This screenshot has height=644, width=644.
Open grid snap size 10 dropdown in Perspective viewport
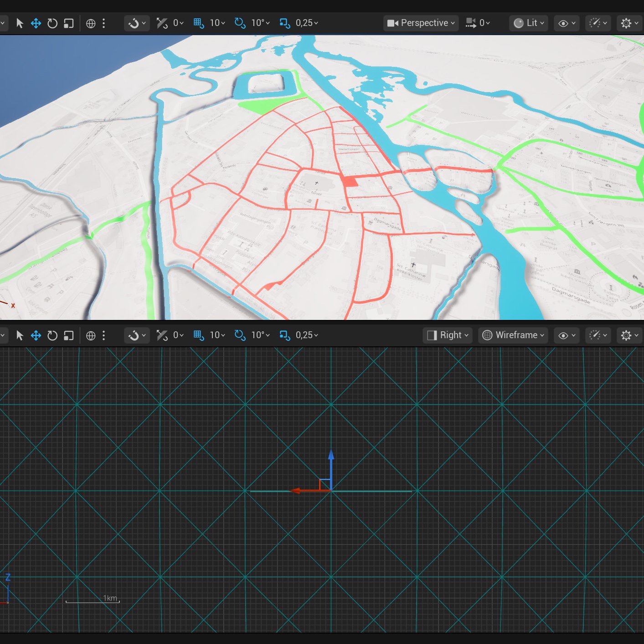[x=217, y=23]
